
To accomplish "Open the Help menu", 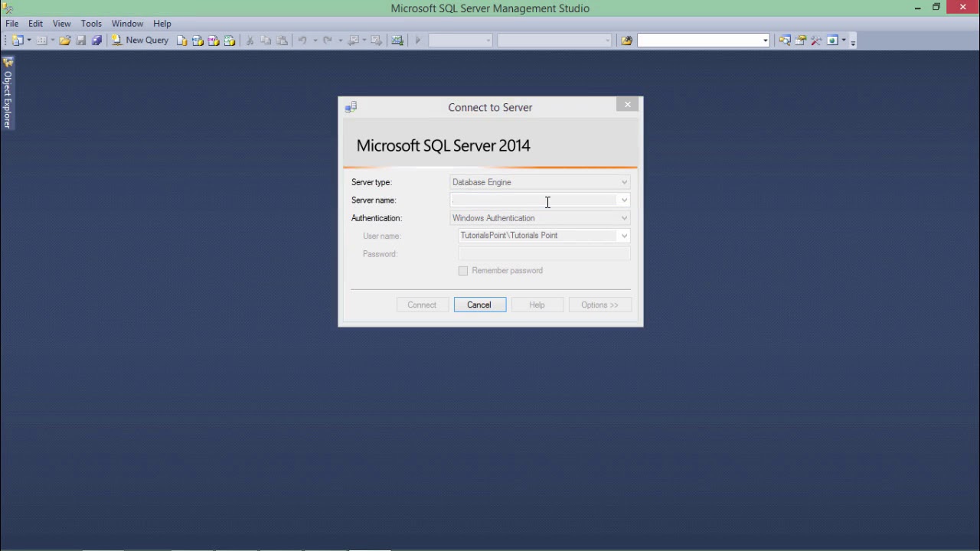I will tap(162, 24).
